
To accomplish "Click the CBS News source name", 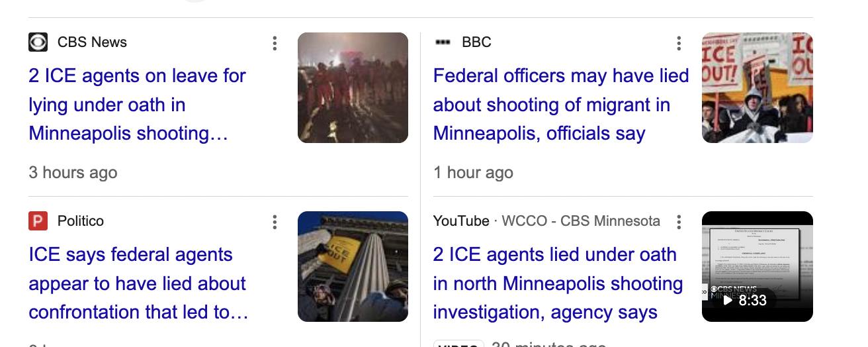I will tap(92, 42).
